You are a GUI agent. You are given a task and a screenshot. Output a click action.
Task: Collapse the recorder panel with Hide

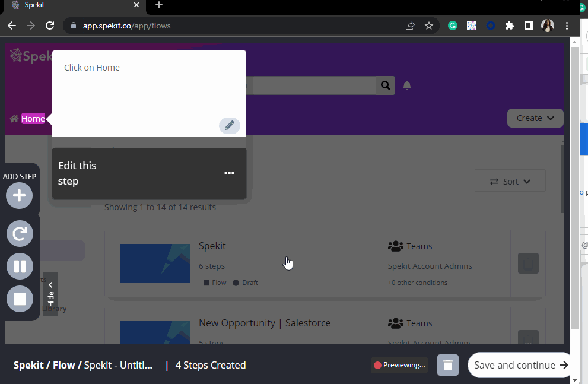50,294
